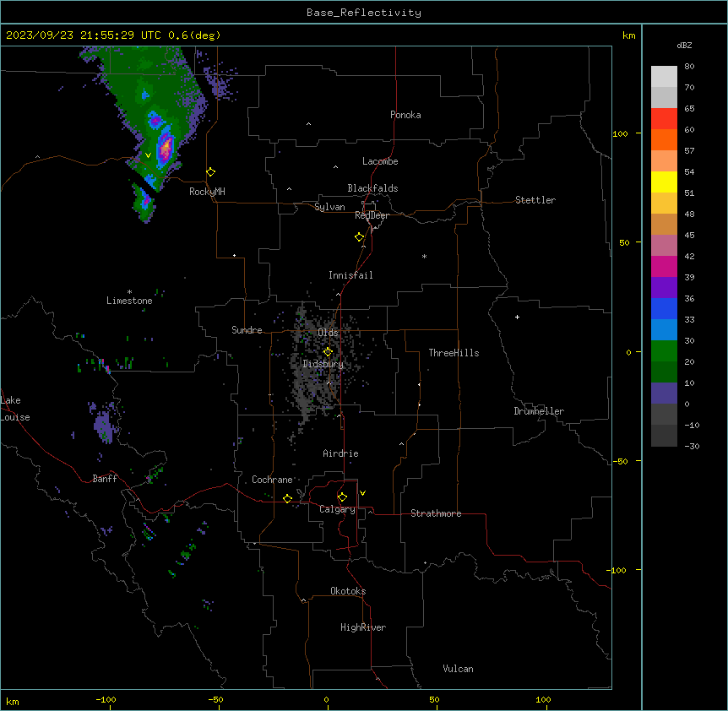Click the yellow diamond marker south of RedDeer
The image size is (728, 711).
(x=360, y=237)
